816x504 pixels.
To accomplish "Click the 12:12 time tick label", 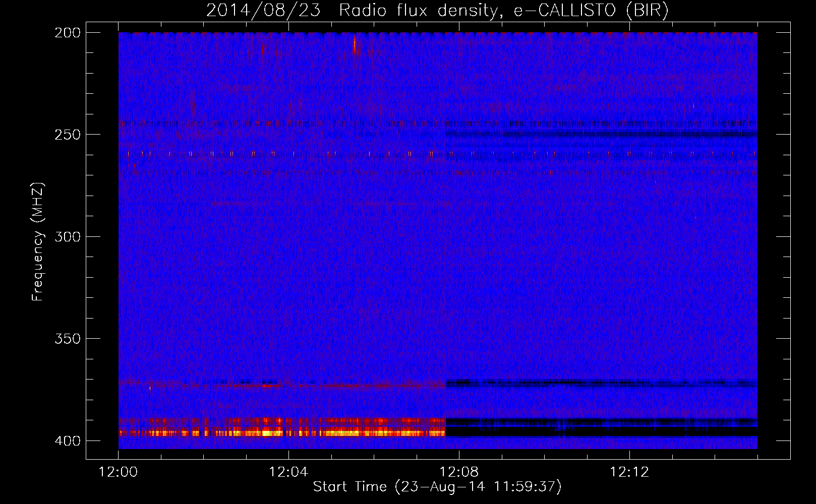I will tap(629, 472).
